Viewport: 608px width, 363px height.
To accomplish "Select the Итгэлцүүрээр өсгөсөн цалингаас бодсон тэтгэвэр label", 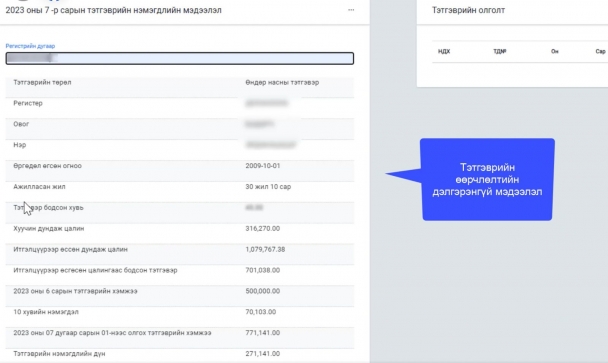I will pos(95,271).
